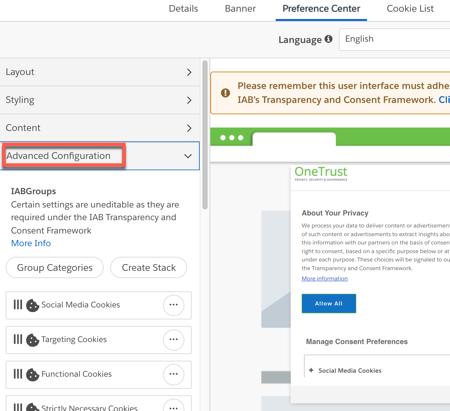Screen dimensions: 450x411
Task: Click the Group Categories button
Action: [55, 267]
